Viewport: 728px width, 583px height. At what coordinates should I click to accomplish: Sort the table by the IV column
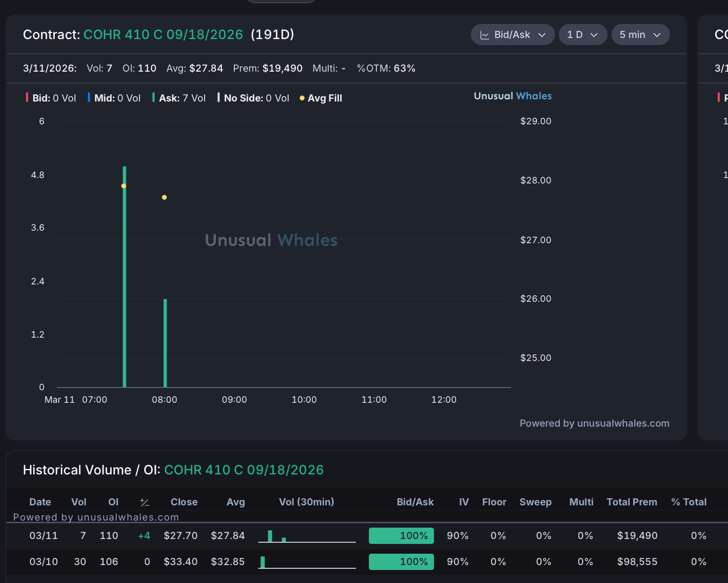pyautogui.click(x=464, y=502)
